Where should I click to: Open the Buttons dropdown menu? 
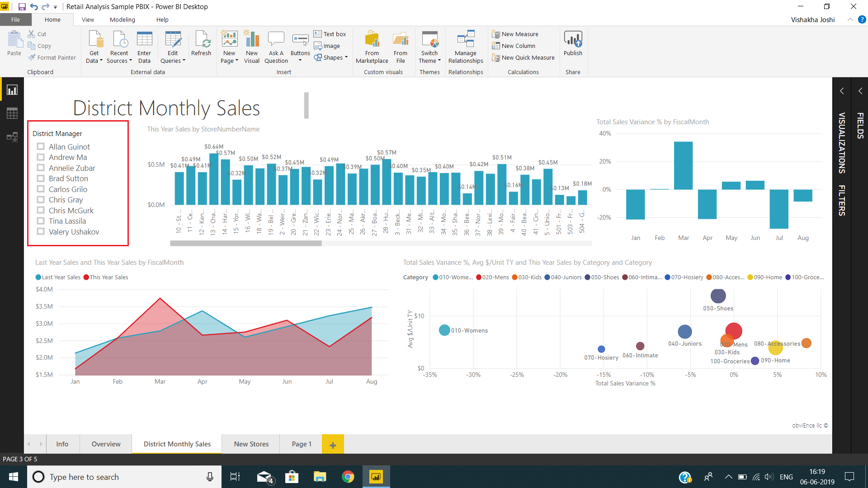pyautogui.click(x=300, y=61)
